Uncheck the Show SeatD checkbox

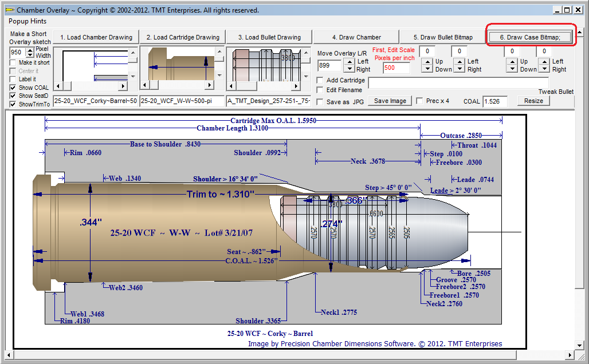[13, 96]
